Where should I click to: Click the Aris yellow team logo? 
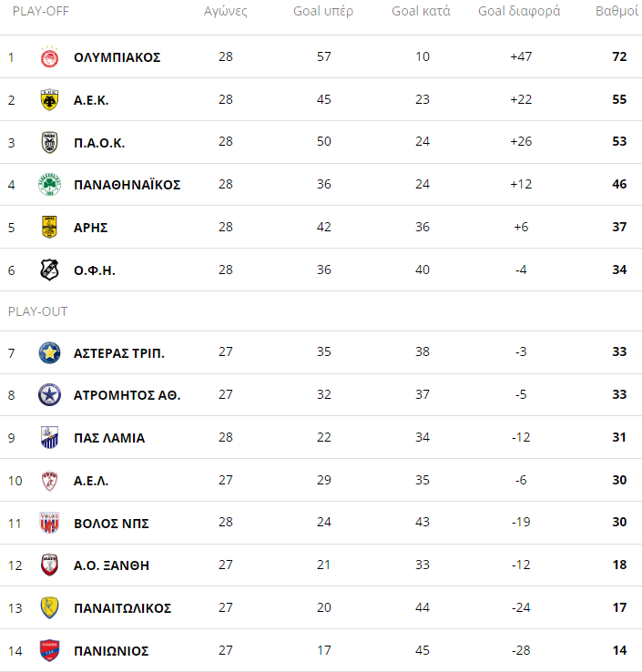point(49,227)
